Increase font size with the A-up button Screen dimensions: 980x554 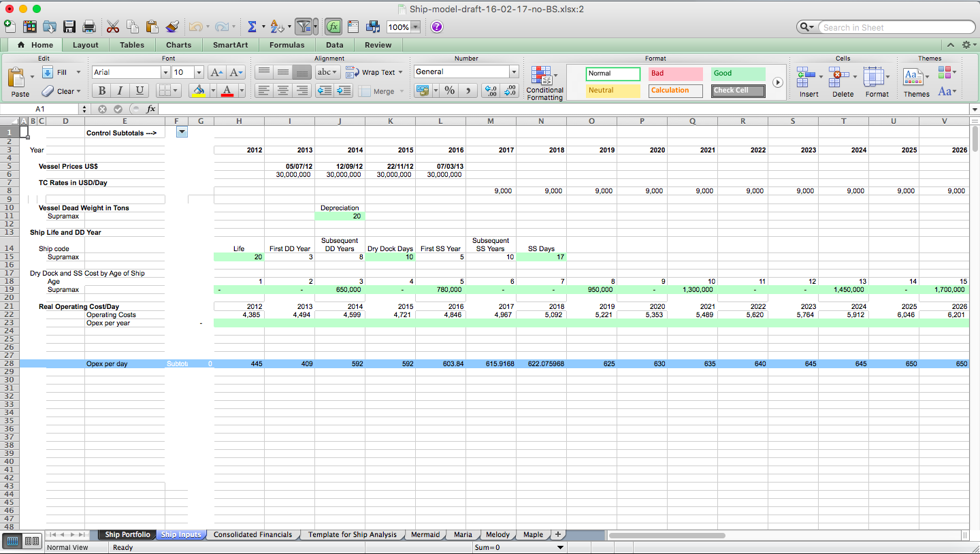click(x=216, y=72)
